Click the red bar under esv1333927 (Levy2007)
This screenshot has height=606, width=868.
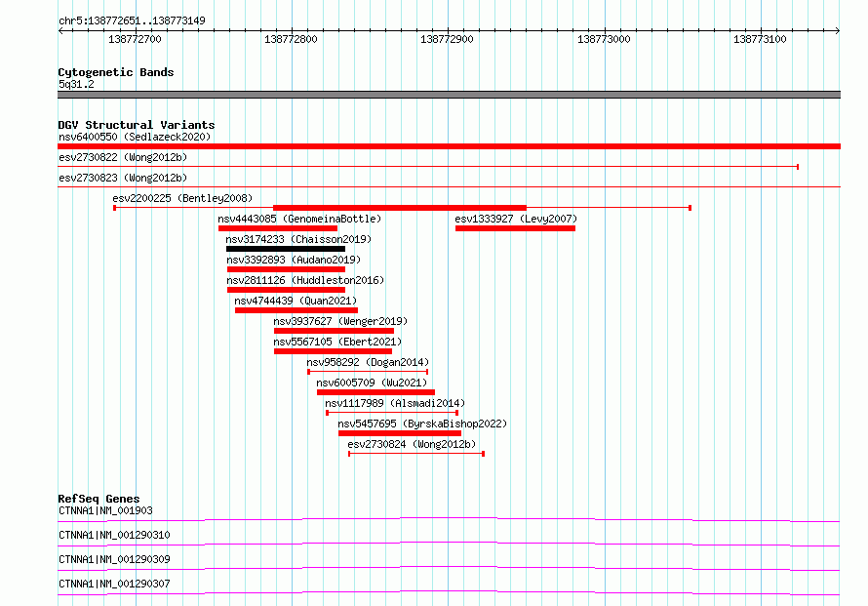pos(515,228)
